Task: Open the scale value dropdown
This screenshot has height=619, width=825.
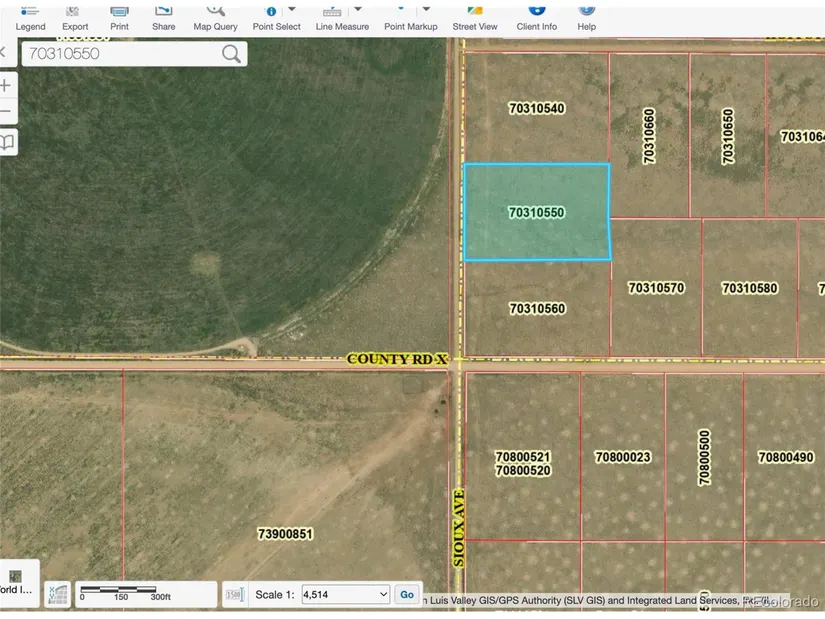Action: coord(345,594)
